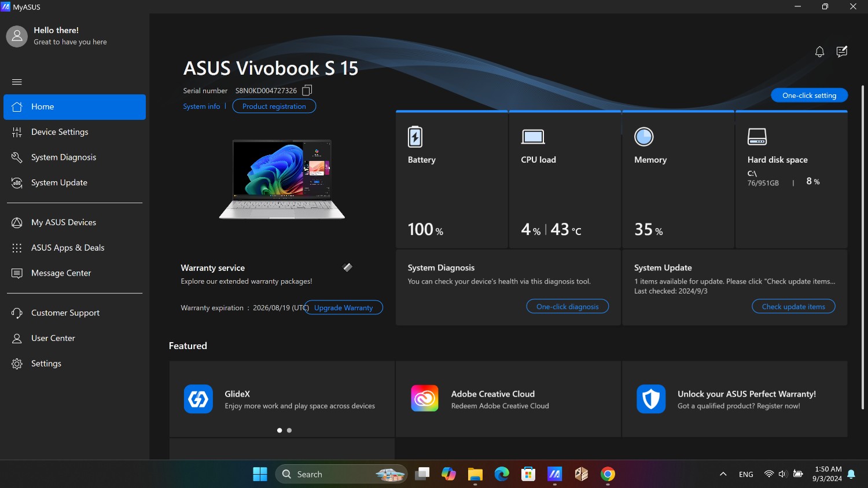Switch to second featured carousel dot
868x488 pixels.
click(x=289, y=431)
